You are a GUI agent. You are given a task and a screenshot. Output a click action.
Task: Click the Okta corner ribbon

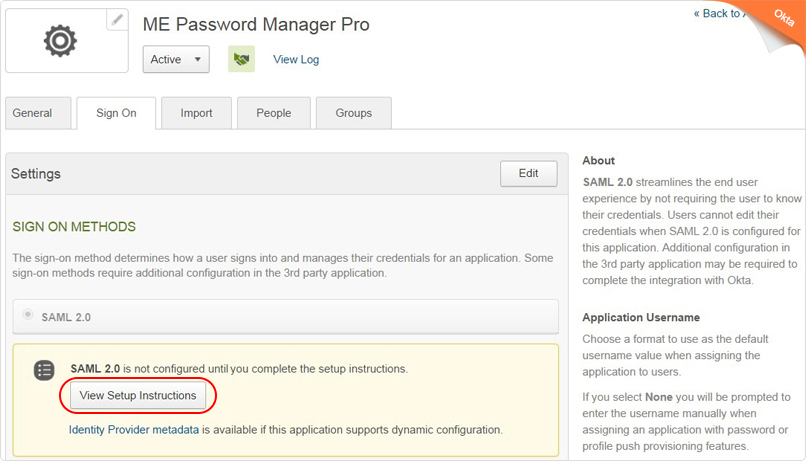783,19
